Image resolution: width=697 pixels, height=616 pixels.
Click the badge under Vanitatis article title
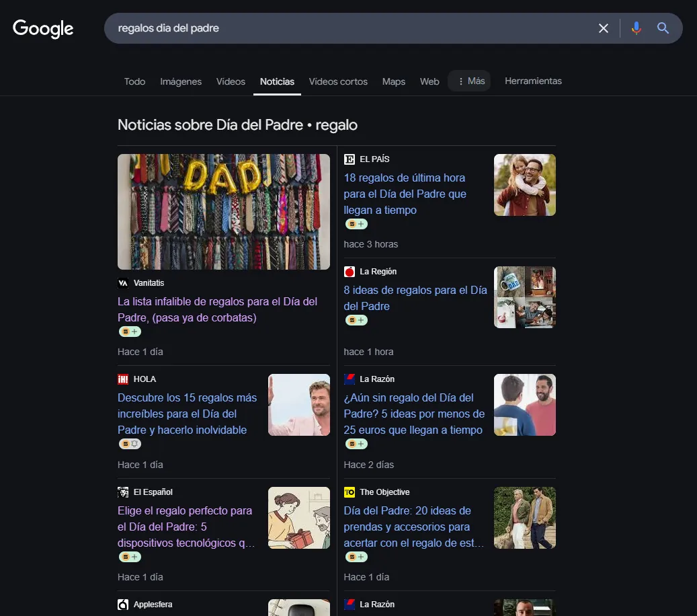tap(130, 332)
